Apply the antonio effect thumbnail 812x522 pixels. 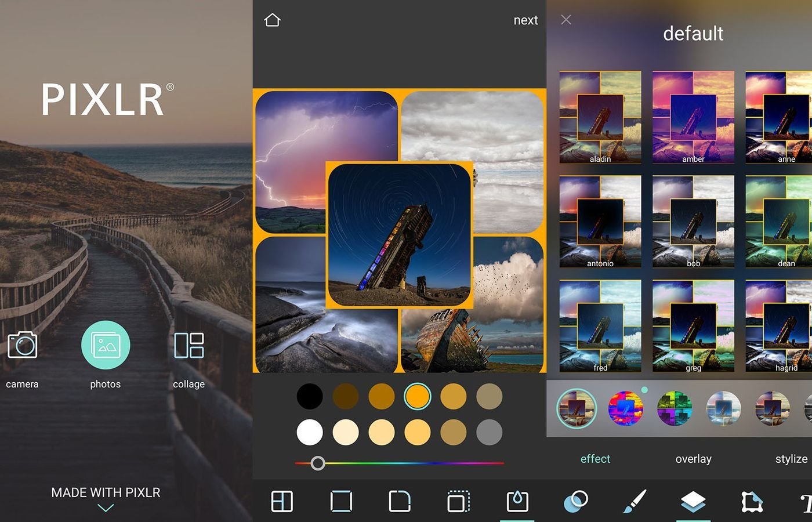600,222
